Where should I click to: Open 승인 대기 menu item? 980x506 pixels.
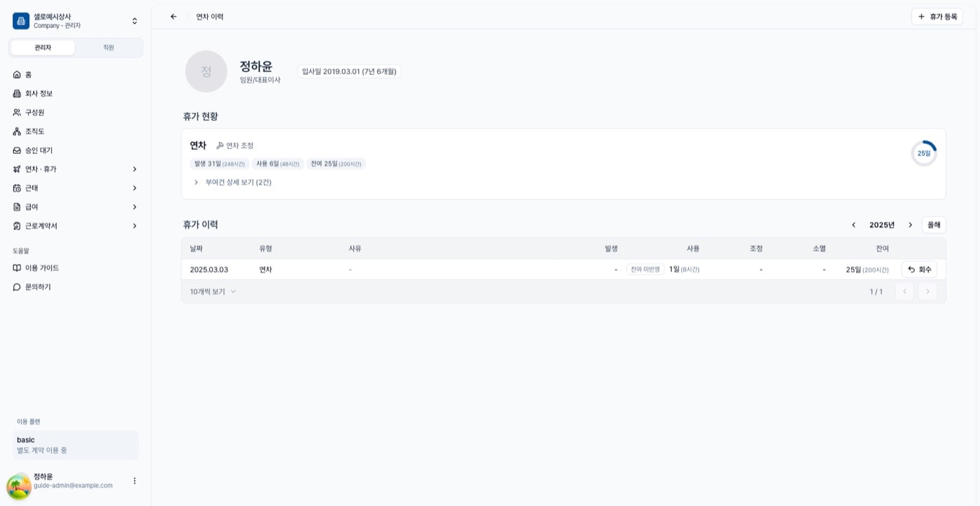[x=76, y=150]
